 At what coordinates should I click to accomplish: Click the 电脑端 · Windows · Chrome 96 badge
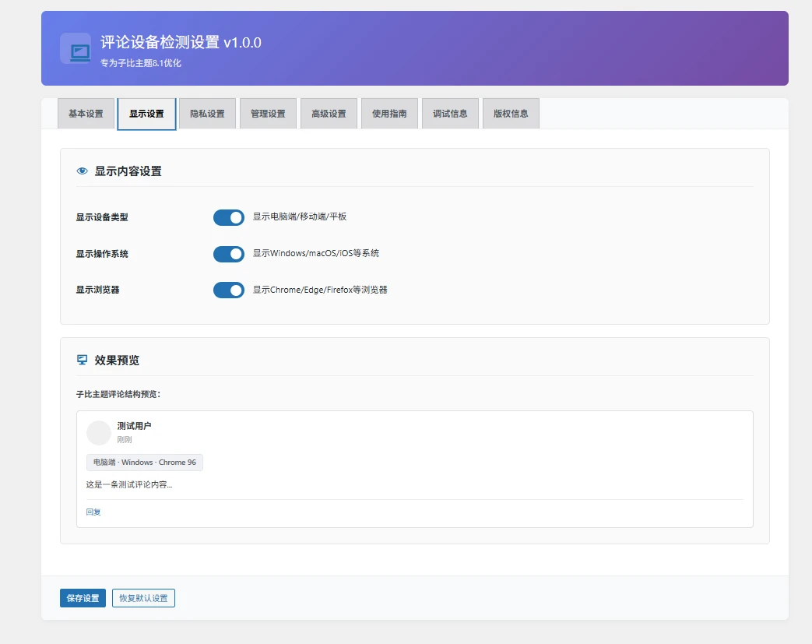pos(144,463)
